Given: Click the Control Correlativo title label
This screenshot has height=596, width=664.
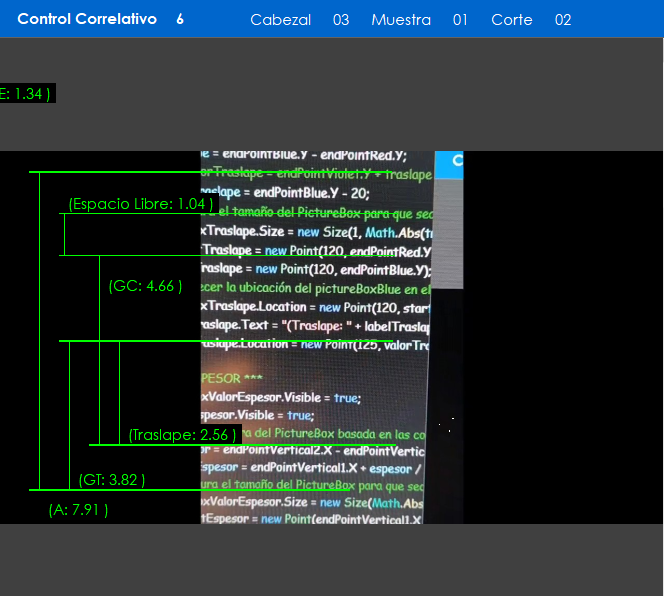Looking at the screenshot, I should click(x=87, y=19).
